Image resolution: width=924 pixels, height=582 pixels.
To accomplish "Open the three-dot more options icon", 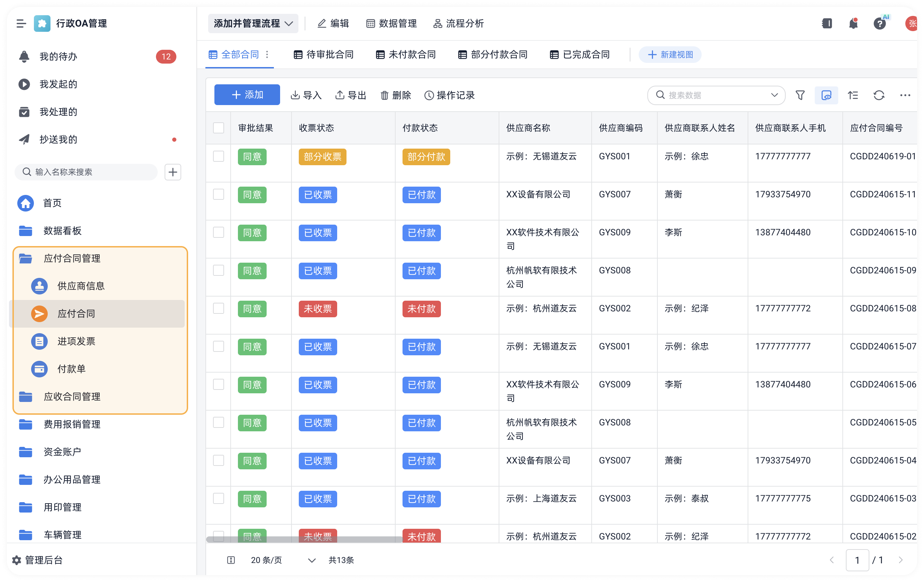I will point(905,95).
